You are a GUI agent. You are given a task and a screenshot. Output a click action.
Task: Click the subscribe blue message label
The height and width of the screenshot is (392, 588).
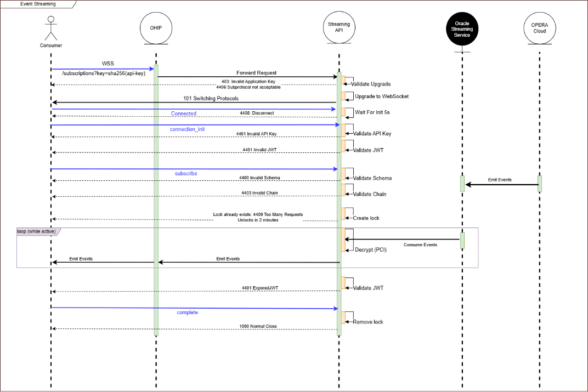click(185, 173)
